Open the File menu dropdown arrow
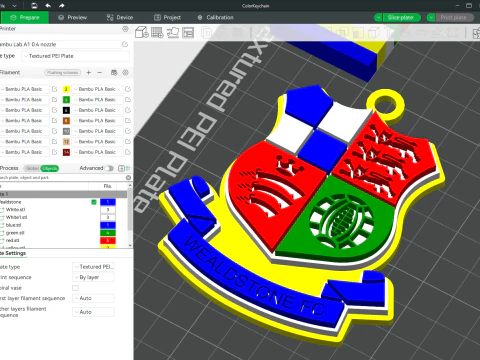 point(15,6)
